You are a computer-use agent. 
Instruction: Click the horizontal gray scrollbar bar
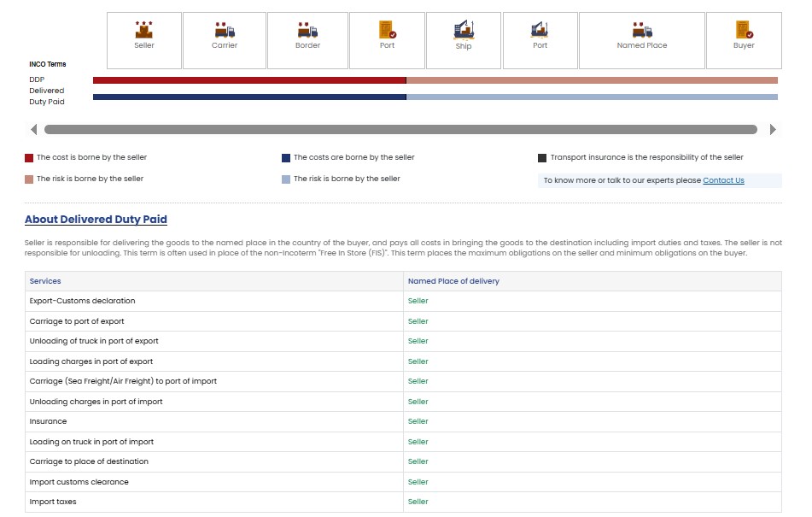point(400,130)
